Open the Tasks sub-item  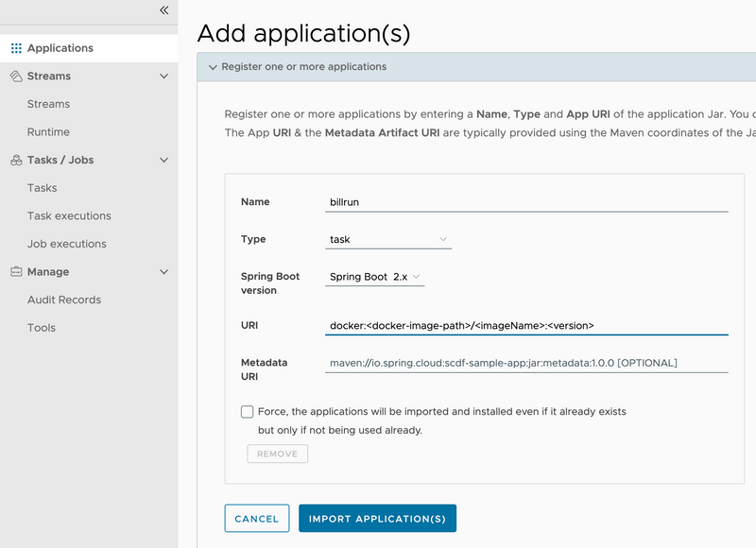tap(42, 188)
